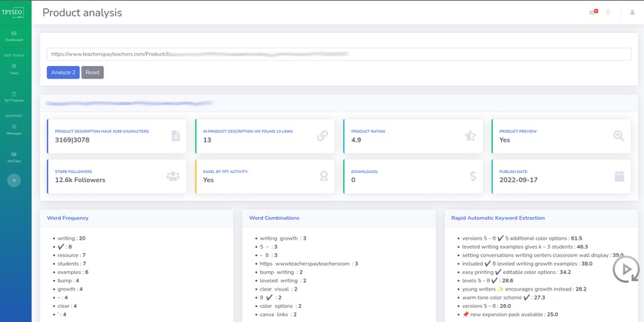644x322 pixels.
Task: Open YouTube sidebar link
Action: click(x=14, y=157)
